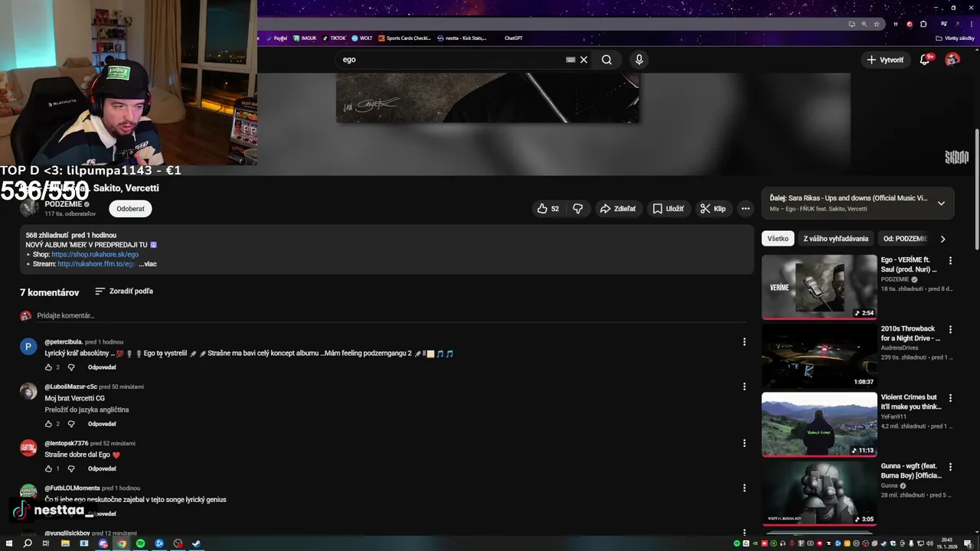Screen dimensions: 980x551
Task: Start voice search with microphone icon
Action: point(639,60)
